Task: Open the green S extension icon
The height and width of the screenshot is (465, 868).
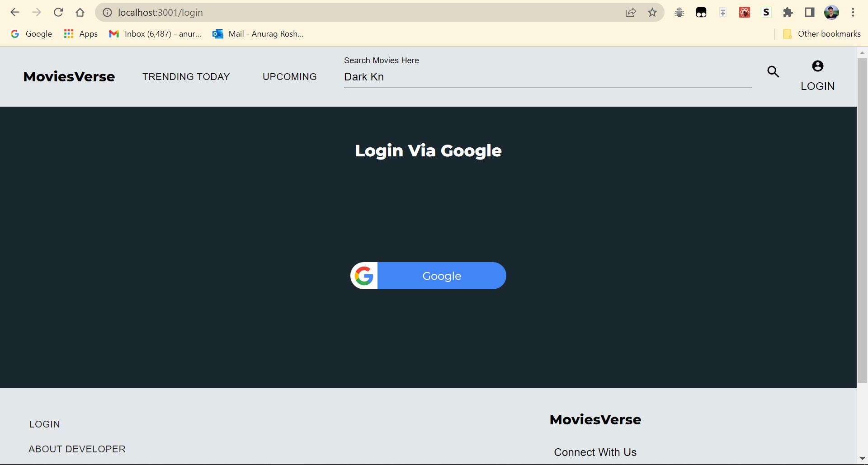Action: [x=766, y=13]
